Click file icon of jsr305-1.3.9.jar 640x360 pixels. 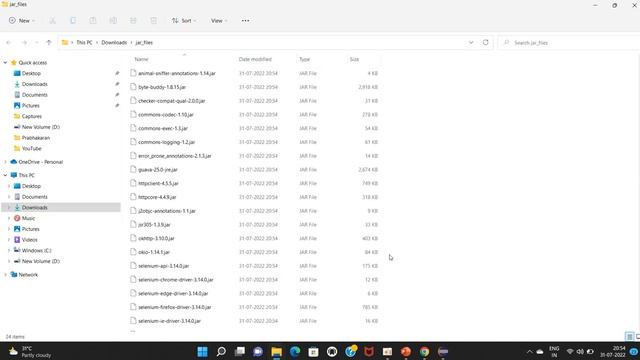click(x=133, y=224)
